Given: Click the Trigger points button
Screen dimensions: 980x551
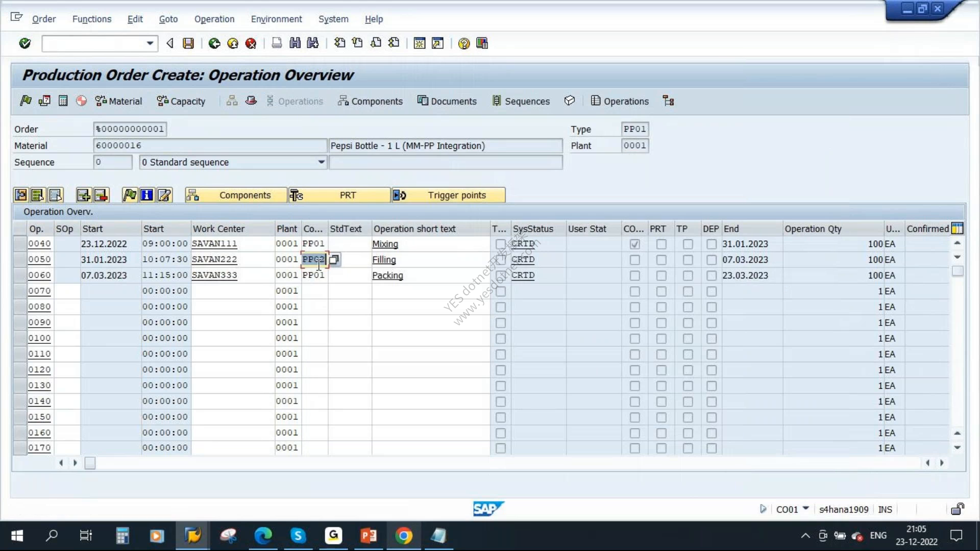Looking at the screenshot, I should (x=449, y=195).
